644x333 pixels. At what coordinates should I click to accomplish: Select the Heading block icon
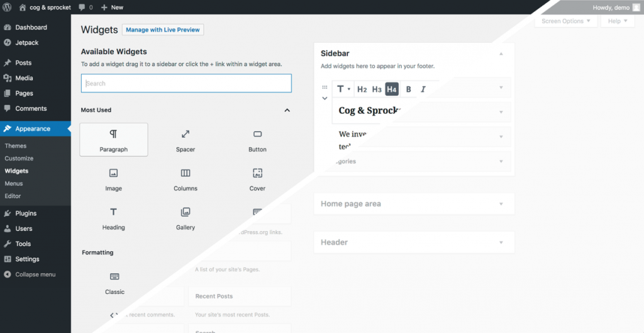(x=113, y=212)
